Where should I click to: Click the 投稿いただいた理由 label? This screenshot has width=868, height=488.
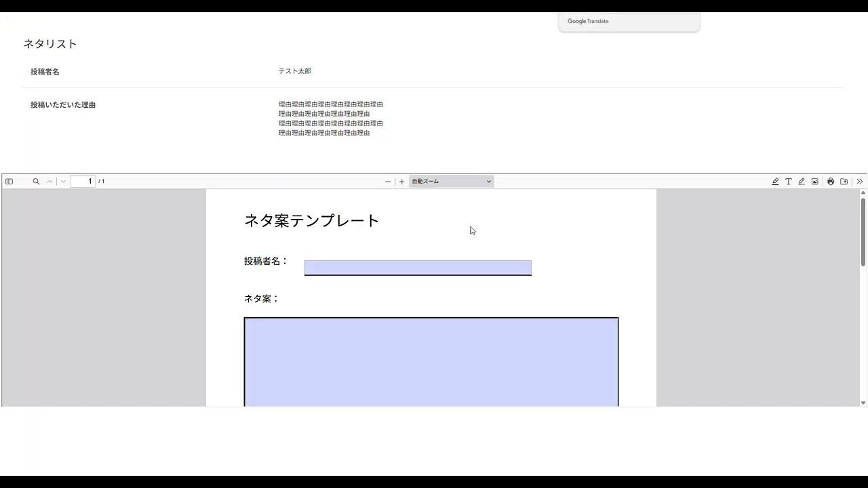tap(63, 105)
